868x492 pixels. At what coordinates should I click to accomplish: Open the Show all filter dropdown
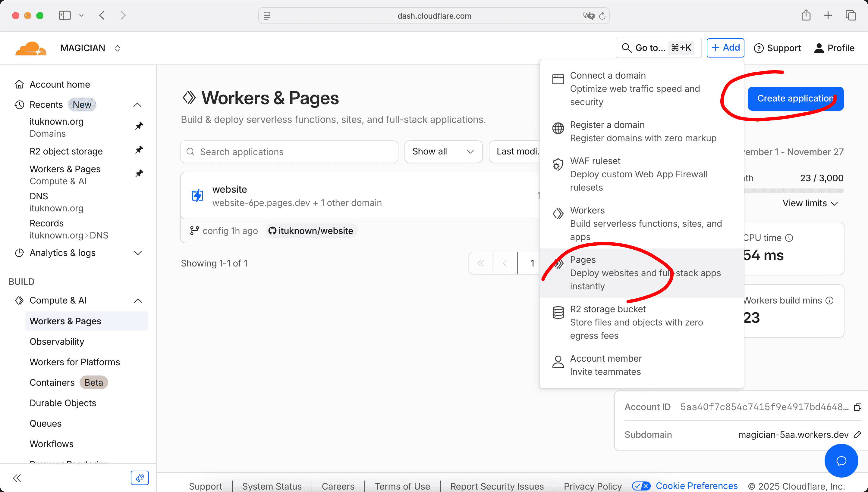443,151
